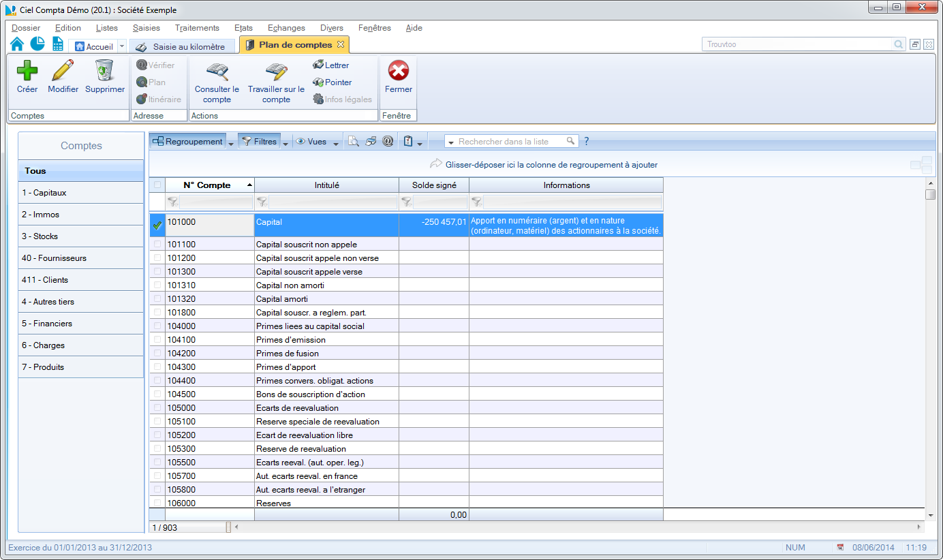Click the Regroupement button
The image size is (943, 560).
pyautogui.click(x=188, y=142)
